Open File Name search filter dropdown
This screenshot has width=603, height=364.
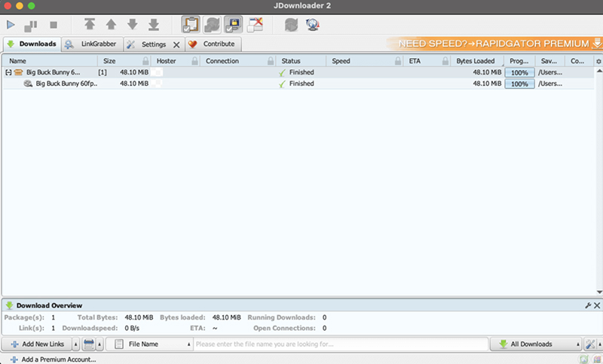(149, 344)
